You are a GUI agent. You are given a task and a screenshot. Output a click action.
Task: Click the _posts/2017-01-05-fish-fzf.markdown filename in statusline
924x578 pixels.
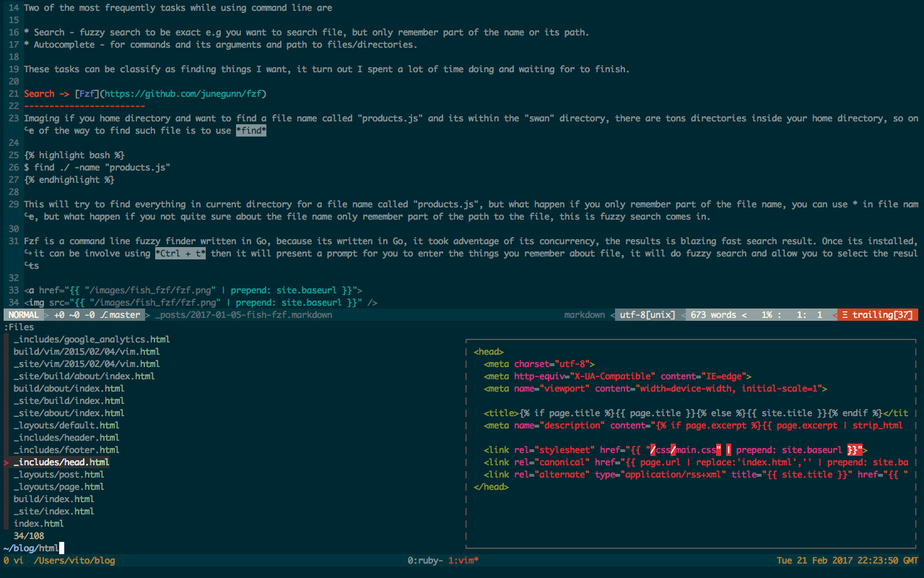pos(243,315)
